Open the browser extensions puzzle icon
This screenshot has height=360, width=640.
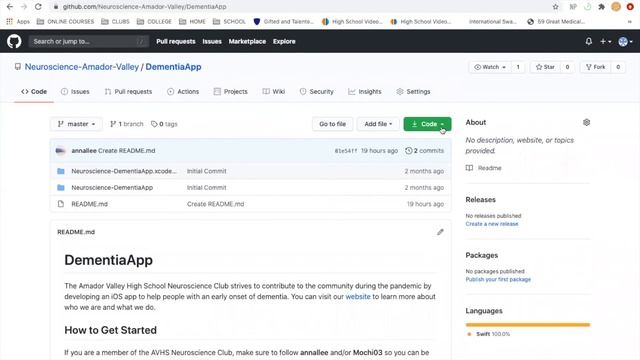[x=601, y=7]
